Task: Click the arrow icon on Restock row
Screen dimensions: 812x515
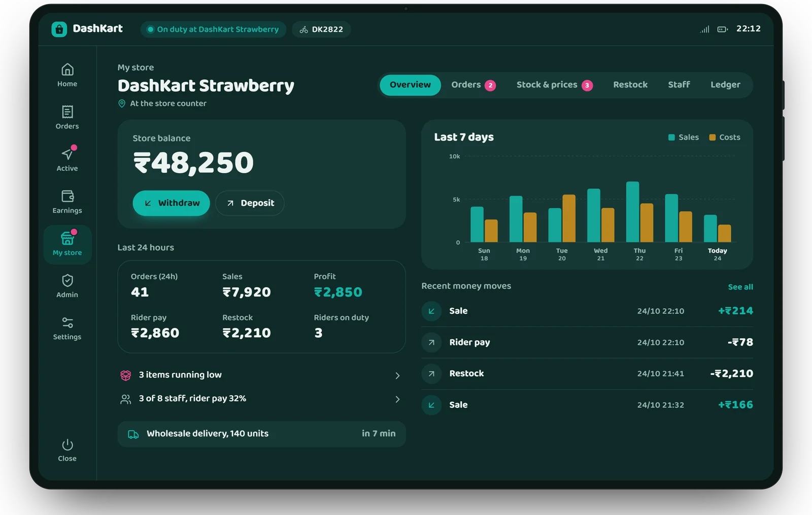Action: pyautogui.click(x=431, y=374)
